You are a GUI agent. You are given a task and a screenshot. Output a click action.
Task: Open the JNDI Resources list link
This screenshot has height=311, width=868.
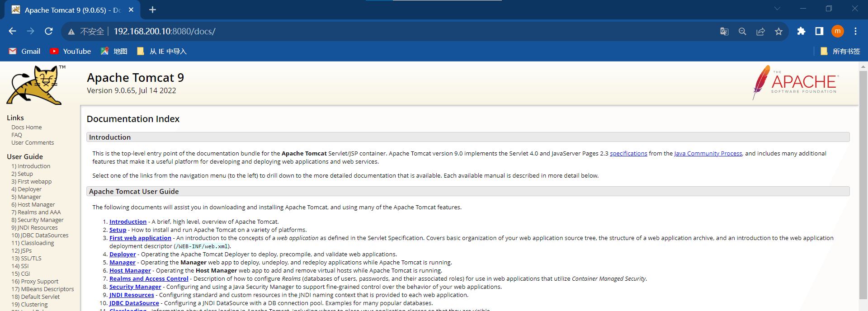click(132, 295)
